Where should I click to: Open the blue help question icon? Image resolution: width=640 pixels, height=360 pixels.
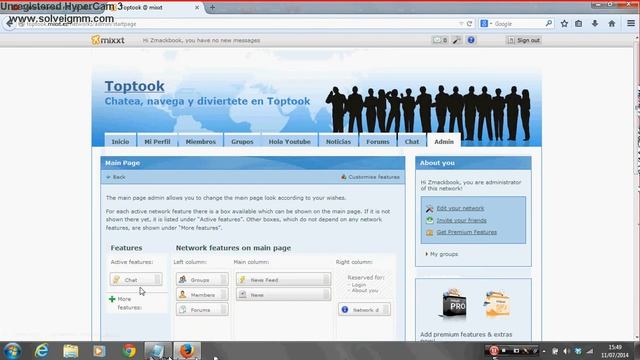pyautogui.click(x=471, y=40)
